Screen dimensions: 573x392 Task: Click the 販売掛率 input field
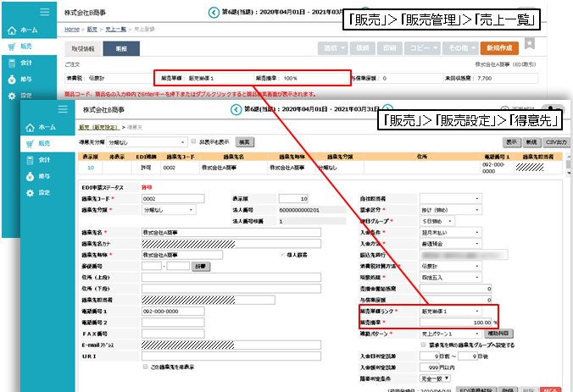pyautogui.click(x=456, y=323)
